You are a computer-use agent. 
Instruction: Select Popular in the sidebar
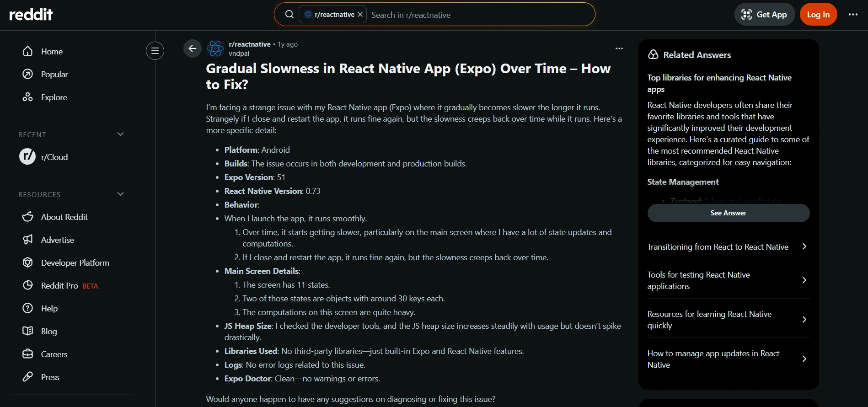pyautogui.click(x=54, y=75)
